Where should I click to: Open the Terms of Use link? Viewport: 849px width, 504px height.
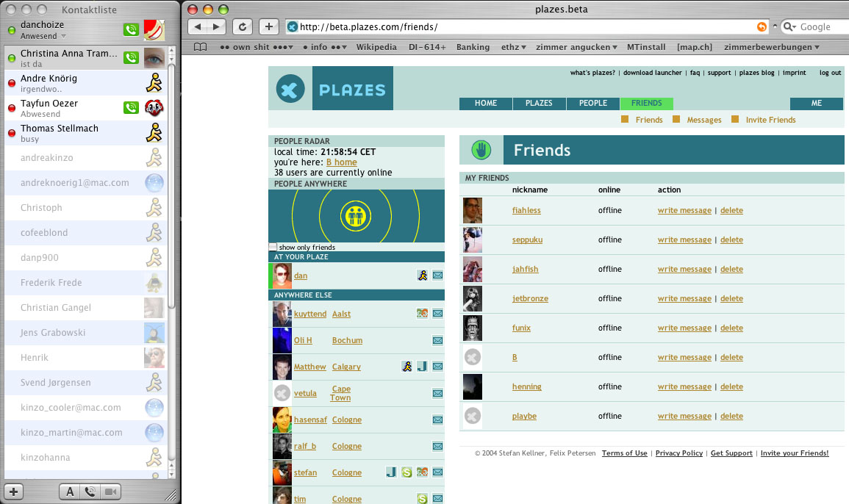pos(624,453)
